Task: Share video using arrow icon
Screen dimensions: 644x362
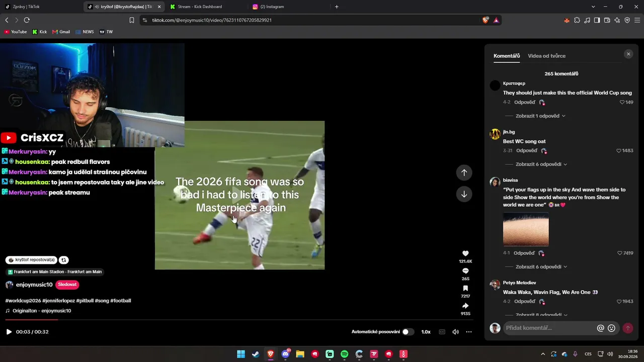Action: click(465, 306)
